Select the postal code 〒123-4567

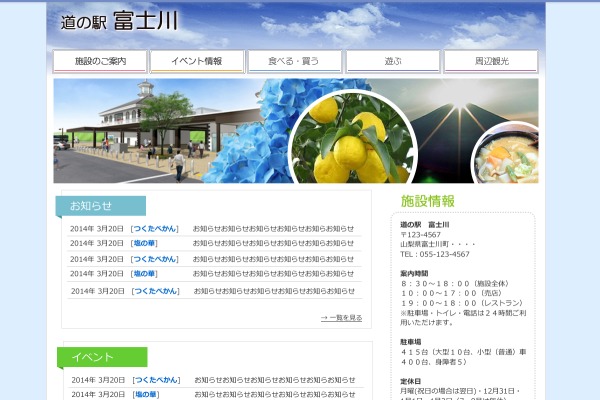point(421,235)
